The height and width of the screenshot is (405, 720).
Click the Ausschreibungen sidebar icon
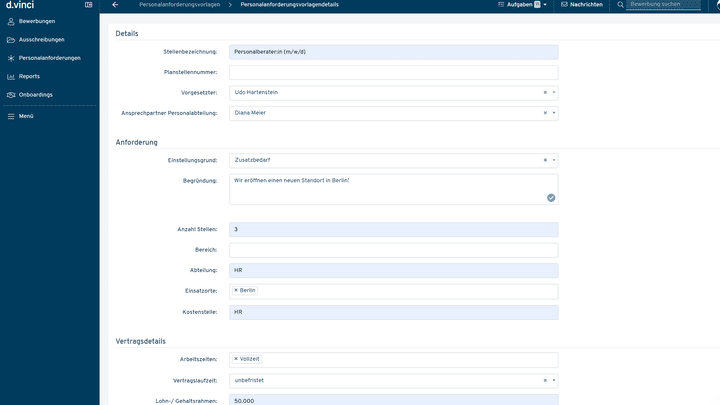(10, 40)
